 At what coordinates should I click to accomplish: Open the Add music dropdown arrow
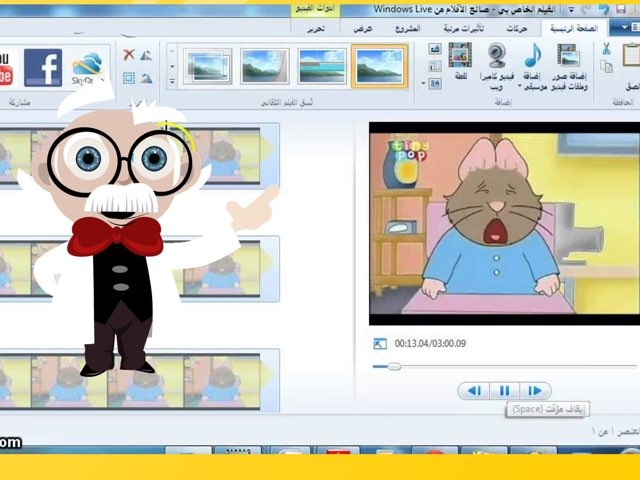point(520,86)
